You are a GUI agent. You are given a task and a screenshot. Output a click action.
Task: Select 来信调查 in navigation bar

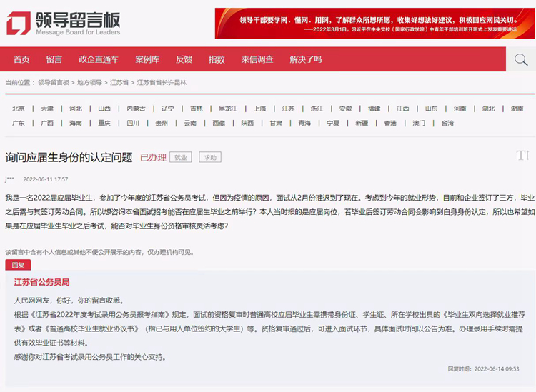pyautogui.click(x=257, y=59)
